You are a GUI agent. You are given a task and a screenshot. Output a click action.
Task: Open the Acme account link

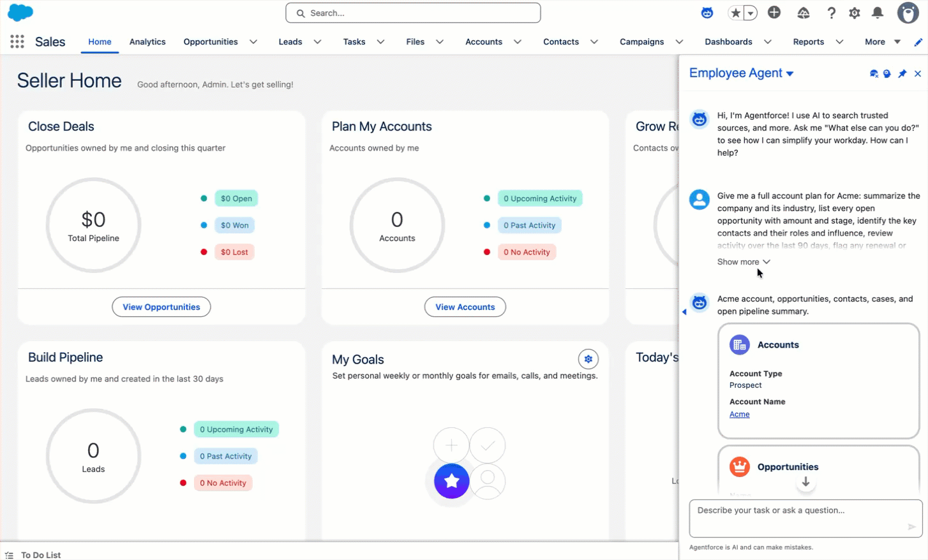740,415
